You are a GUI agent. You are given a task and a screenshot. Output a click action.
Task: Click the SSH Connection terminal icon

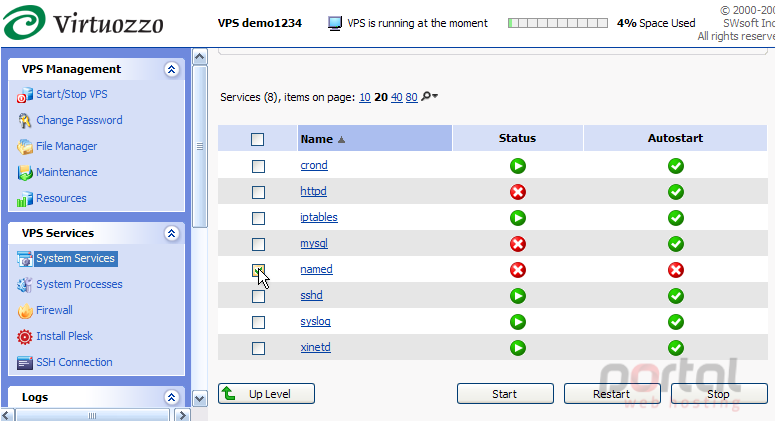tap(24, 363)
